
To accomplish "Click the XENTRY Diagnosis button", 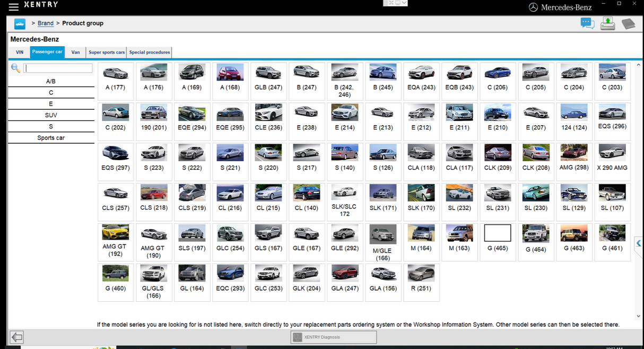I will 333,337.
